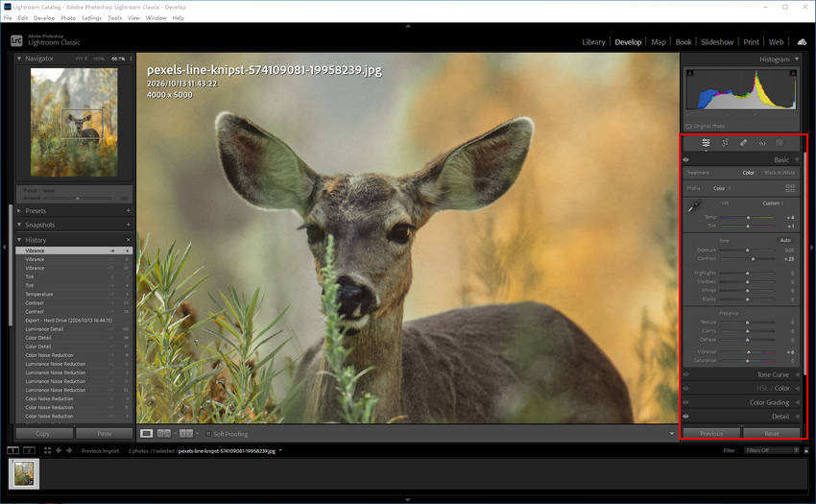
Task: Go forward using filmstrip right arrow
Action: pyautogui.click(x=69, y=450)
